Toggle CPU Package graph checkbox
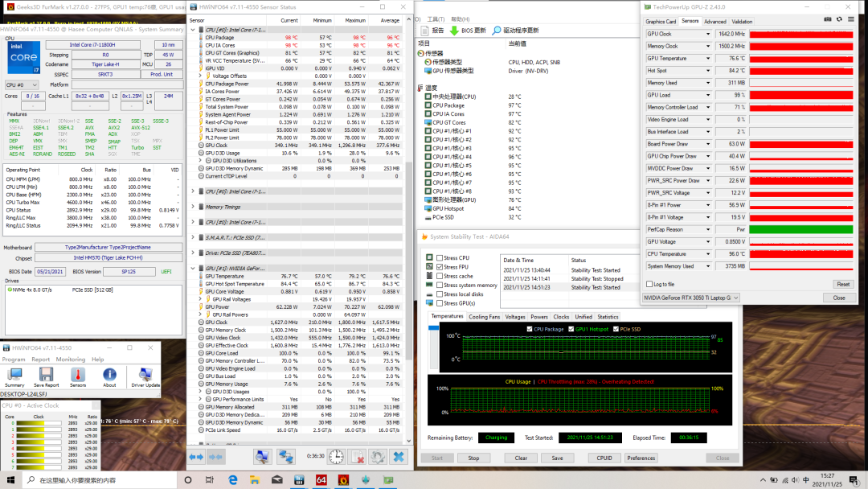 click(x=530, y=329)
